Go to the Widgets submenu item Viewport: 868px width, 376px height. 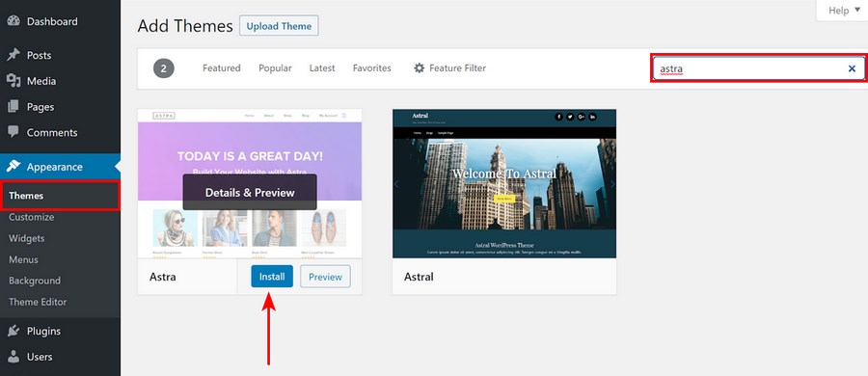[x=27, y=238]
